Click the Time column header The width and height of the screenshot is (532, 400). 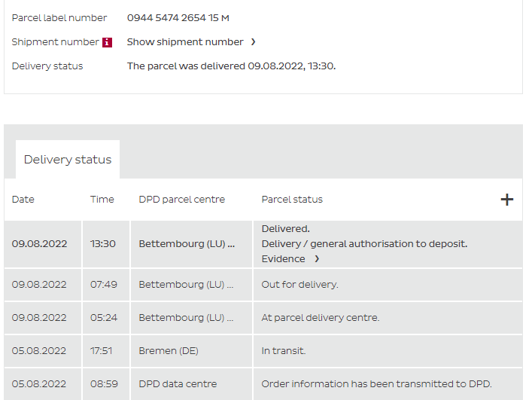(x=102, y=200)
